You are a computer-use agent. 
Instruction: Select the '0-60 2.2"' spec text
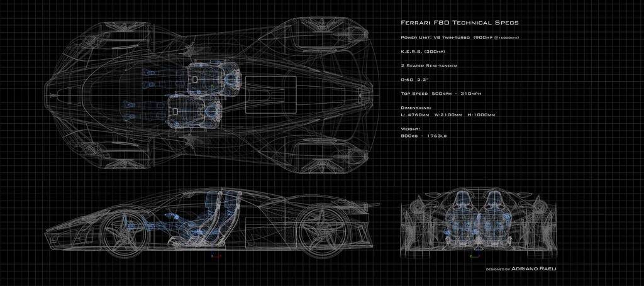[418, 80]
